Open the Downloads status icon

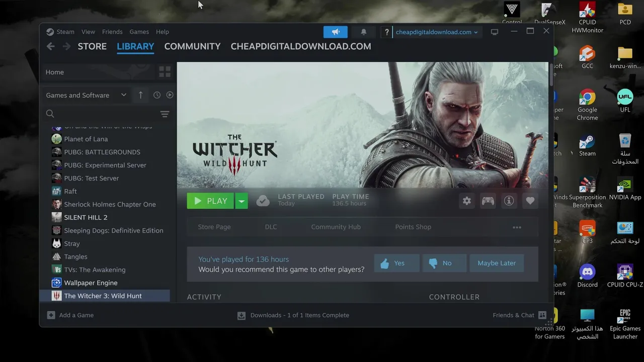click(x=242, y=315)
